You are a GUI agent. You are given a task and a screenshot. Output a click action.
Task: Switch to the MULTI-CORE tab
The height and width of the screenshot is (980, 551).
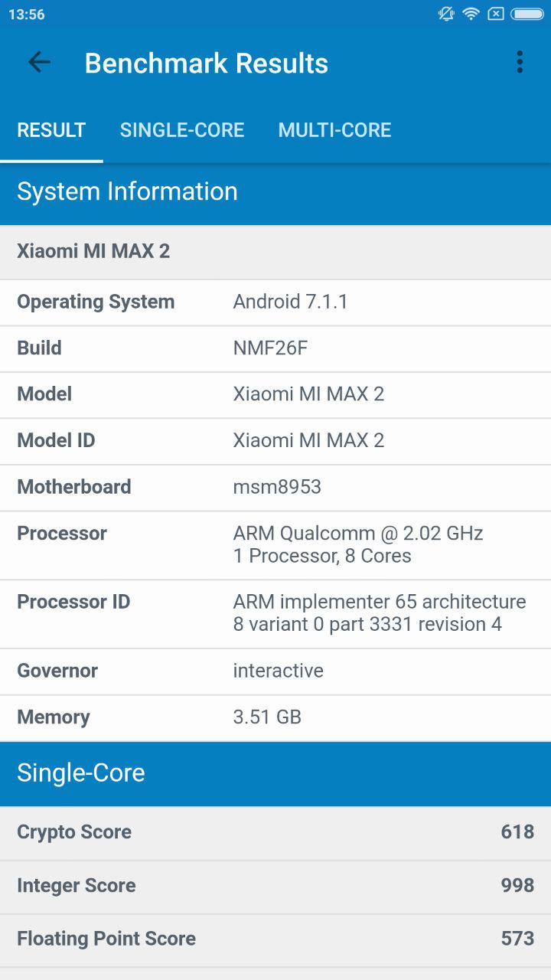click(x=334, y=130)
